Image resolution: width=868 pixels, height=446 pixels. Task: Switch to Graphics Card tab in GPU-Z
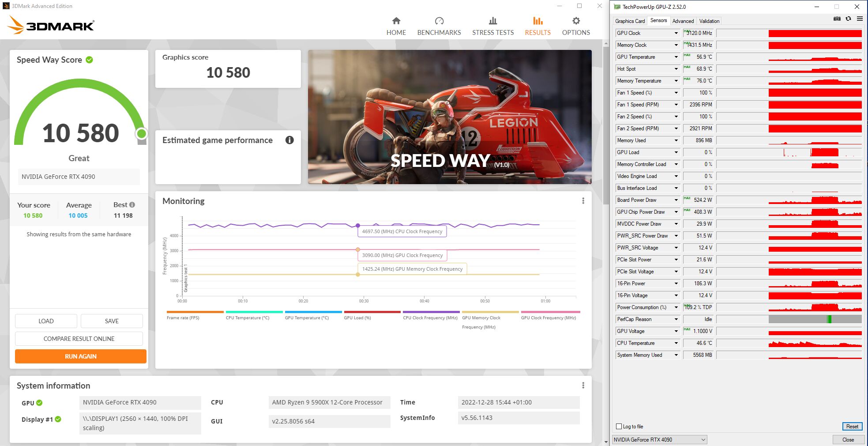pos(630,21)
